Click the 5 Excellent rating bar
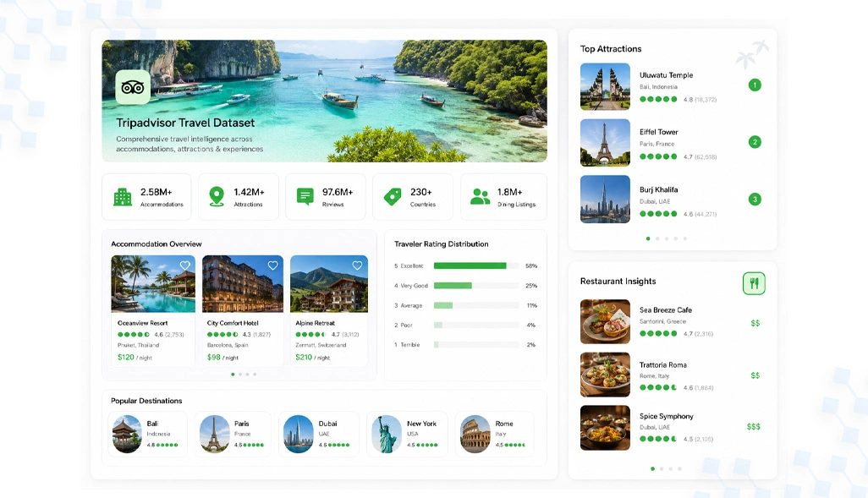This screenshot has width=868, height=498. tap(476, 265)
